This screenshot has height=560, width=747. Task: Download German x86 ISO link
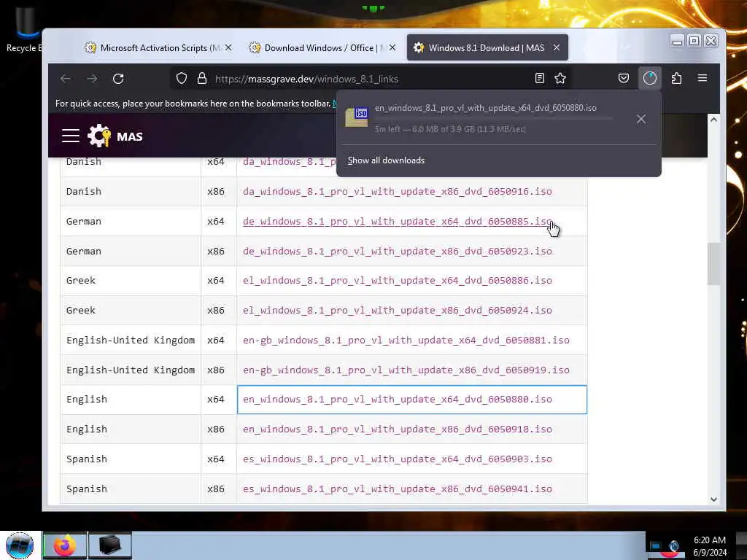click(x=398, y=252)
